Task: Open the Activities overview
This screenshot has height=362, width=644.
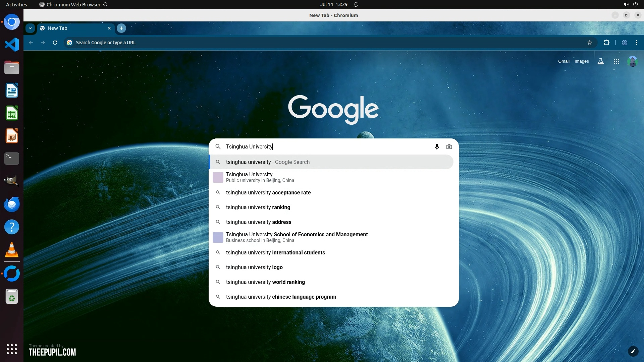Action: (x=16, y=4)
